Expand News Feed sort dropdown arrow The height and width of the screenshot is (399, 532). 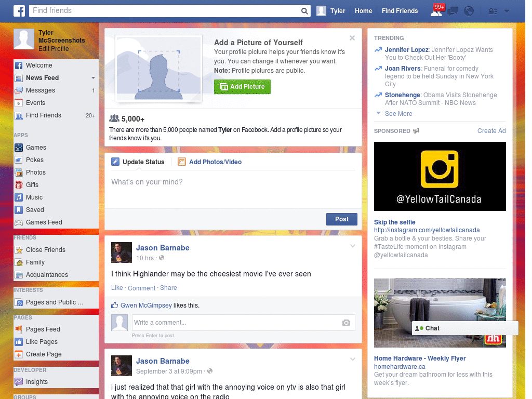point(93,78)
